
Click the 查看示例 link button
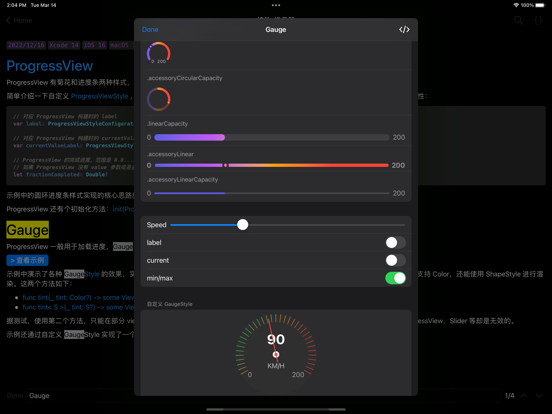point(27,261)
